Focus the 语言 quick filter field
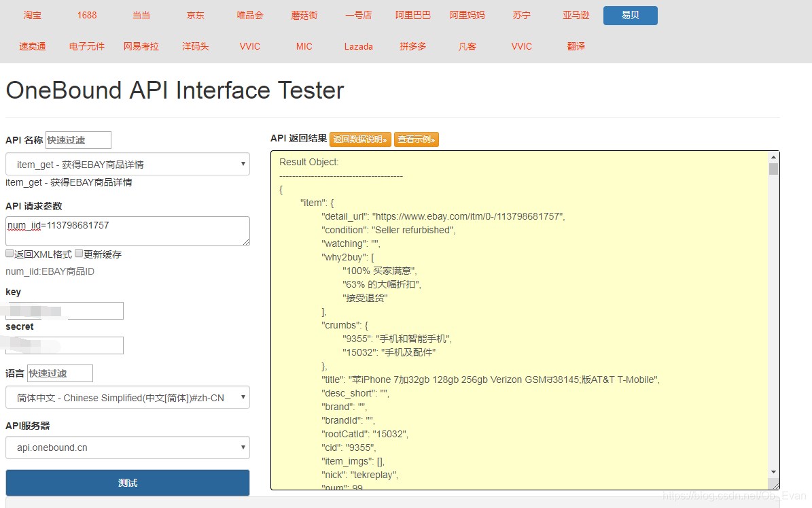 coord(60,373)
